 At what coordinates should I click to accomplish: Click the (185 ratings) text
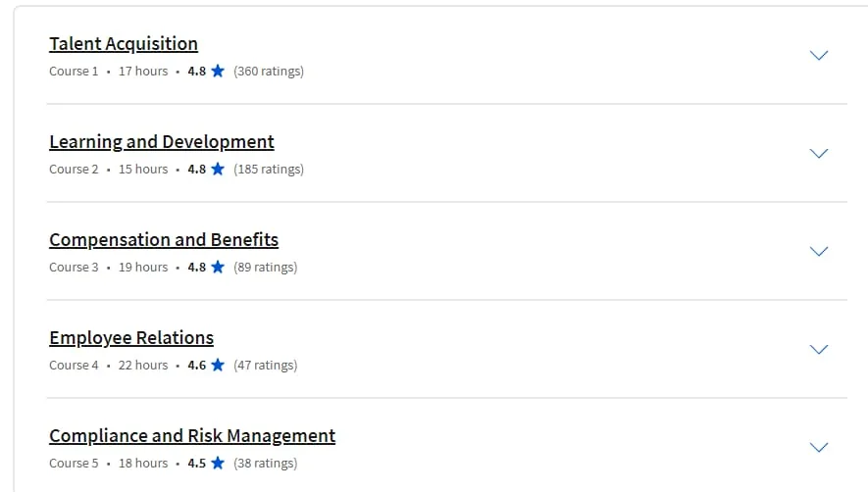[269, 170]
